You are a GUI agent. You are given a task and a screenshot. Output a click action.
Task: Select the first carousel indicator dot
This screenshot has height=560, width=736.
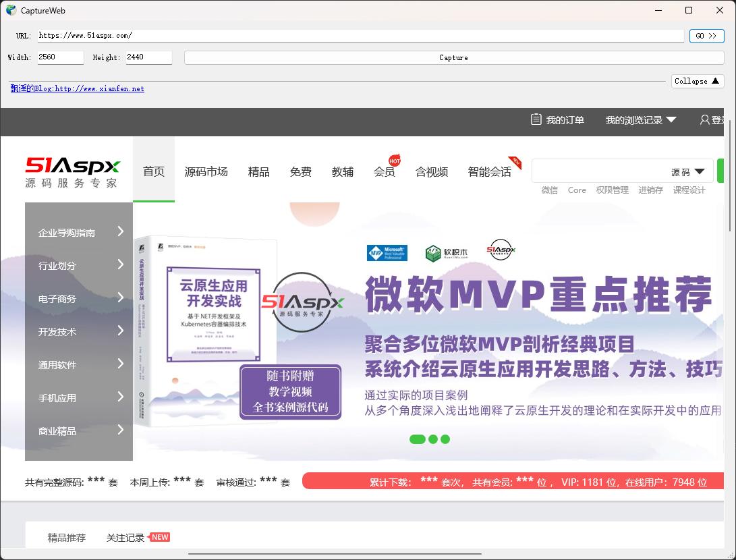pyautogui.click(x=418, y=439)
